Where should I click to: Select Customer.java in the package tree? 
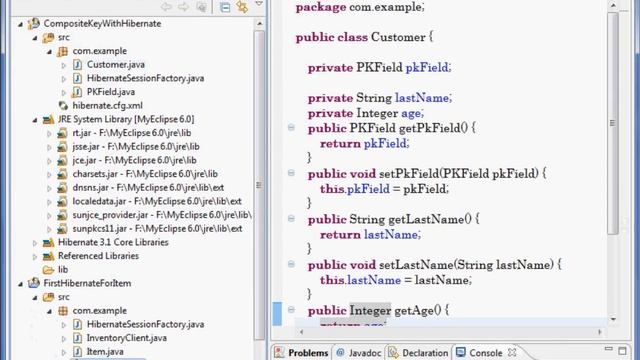click(116, 64)
